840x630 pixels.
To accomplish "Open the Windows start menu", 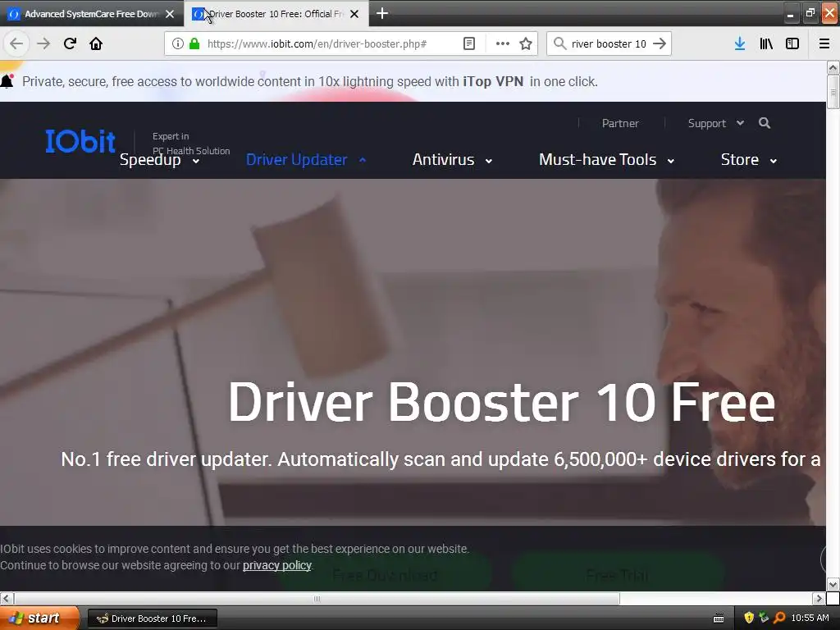I will click(x=39, y=619).
